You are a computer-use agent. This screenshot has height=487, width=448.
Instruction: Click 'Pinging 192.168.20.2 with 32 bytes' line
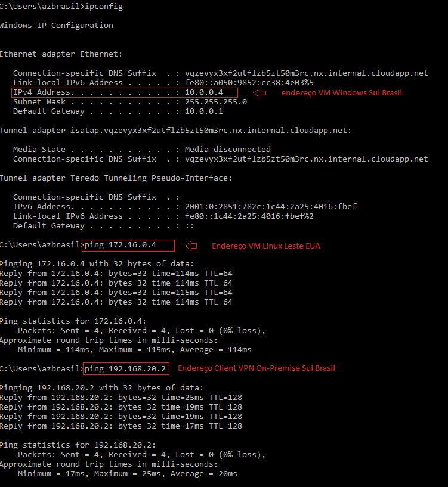coord(101,388)
